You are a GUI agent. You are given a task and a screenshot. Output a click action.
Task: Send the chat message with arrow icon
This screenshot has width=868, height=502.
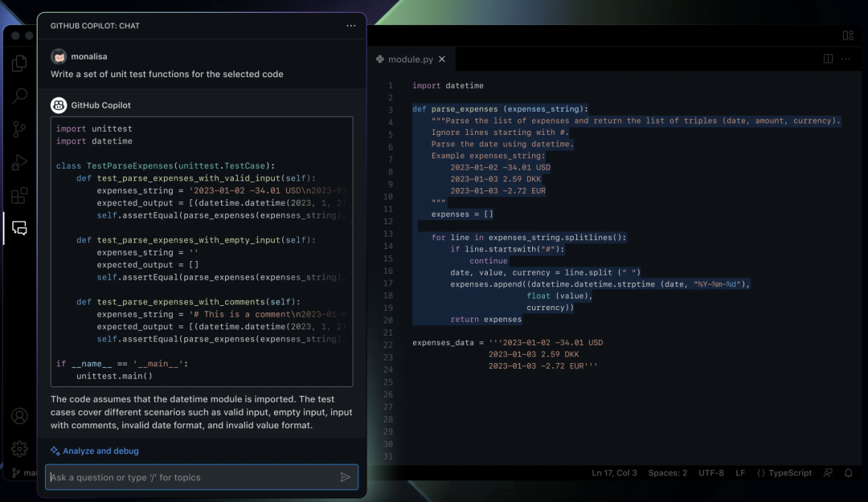(x=346, y=477)
